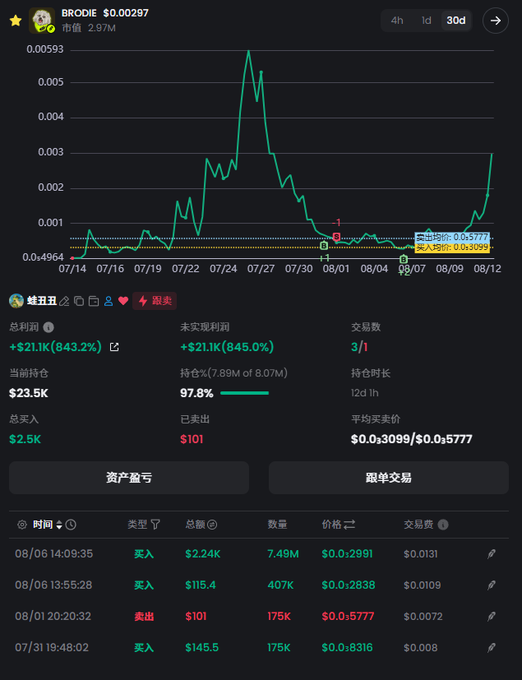The width and height of the screenshot is (522, 680).
Task: Select the 30d chart timeframe
Action: [456, 20]
